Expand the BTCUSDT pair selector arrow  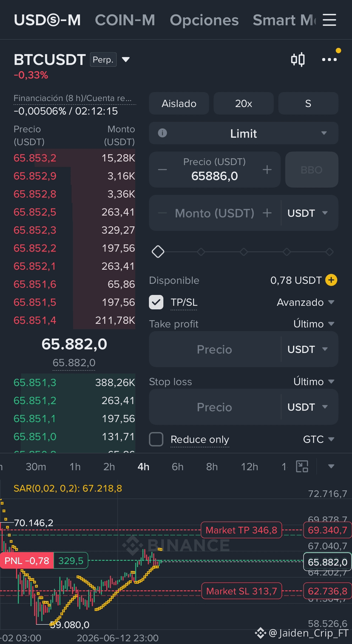(x=126, y=59)
